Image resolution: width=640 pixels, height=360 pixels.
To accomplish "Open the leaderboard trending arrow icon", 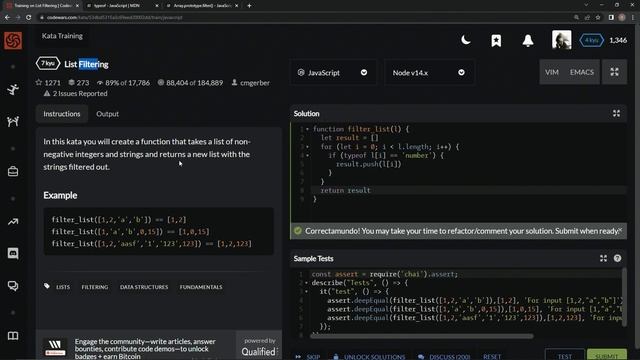I will [x=13, y=222].
